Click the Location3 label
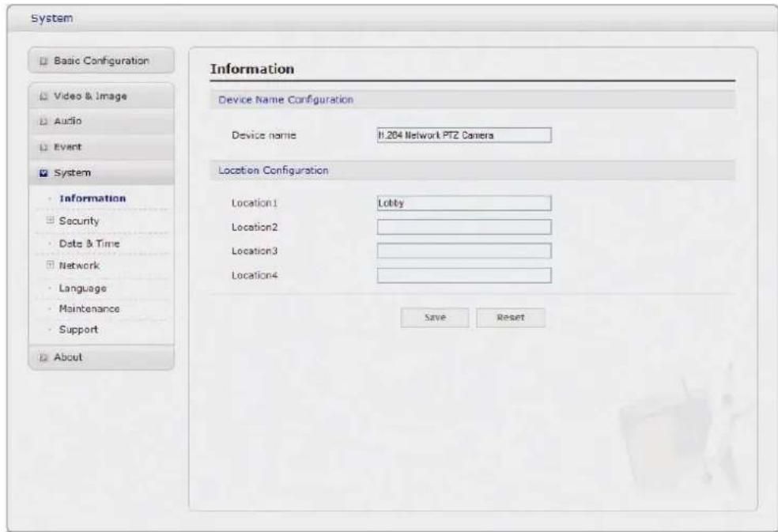Screen dimensions: 778x532 click(x=255, y=251)
